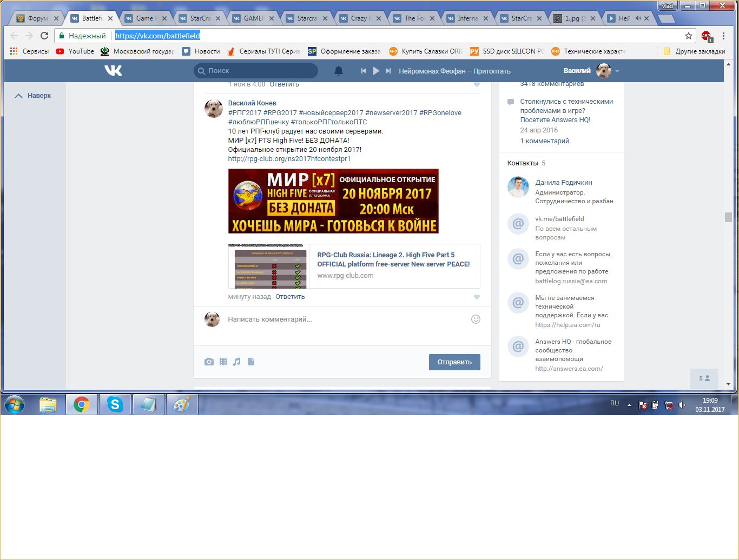Reload the current page
The height and width of the screenshot is (560, 739).
tap(44, 36)
